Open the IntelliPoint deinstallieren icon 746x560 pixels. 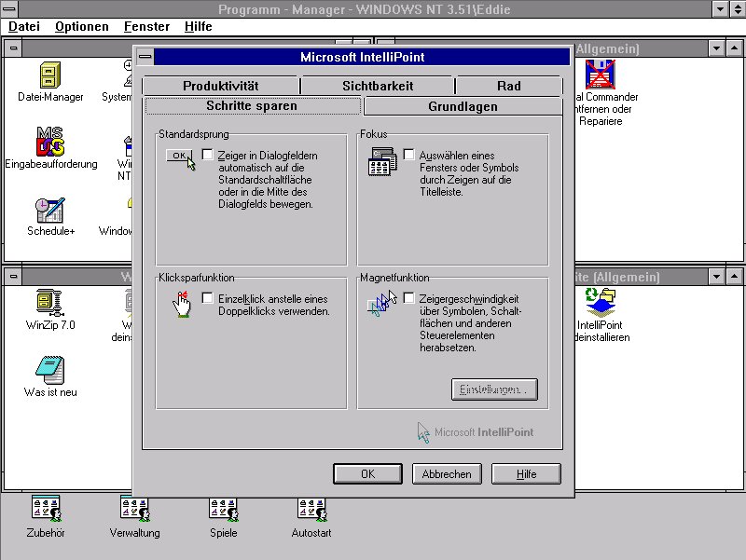pyautogui.click(x=599, y=302)
